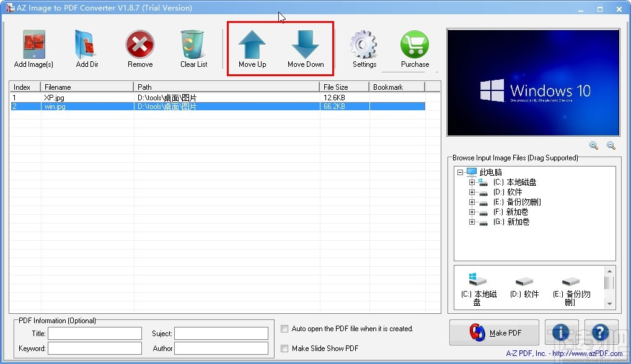Screen dimensions: 631x364
Task: Click the Remove icon
Action: pyautogui.click(x=139, y=43)
